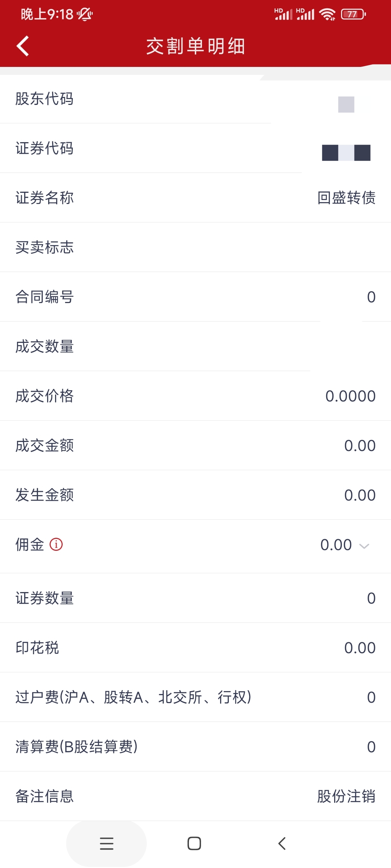This screenshot has height=868, width=391.
Task: Tap the commission info icon
Action: [x=56, y=544]
